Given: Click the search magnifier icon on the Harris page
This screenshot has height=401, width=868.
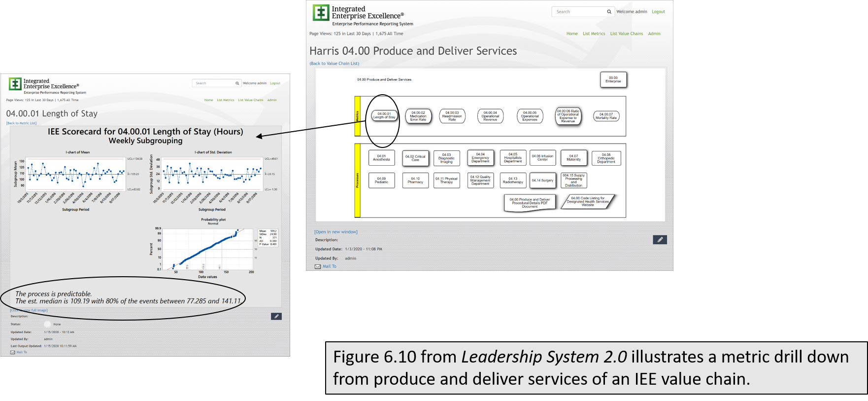Looking at the screenshot, I should (x=609, y=12).
